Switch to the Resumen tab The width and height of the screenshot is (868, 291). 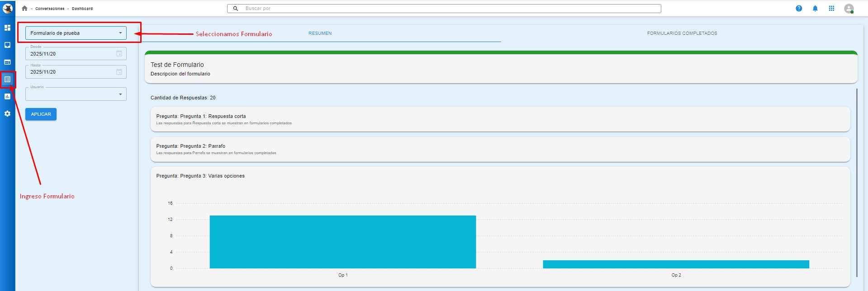[320, 33]
